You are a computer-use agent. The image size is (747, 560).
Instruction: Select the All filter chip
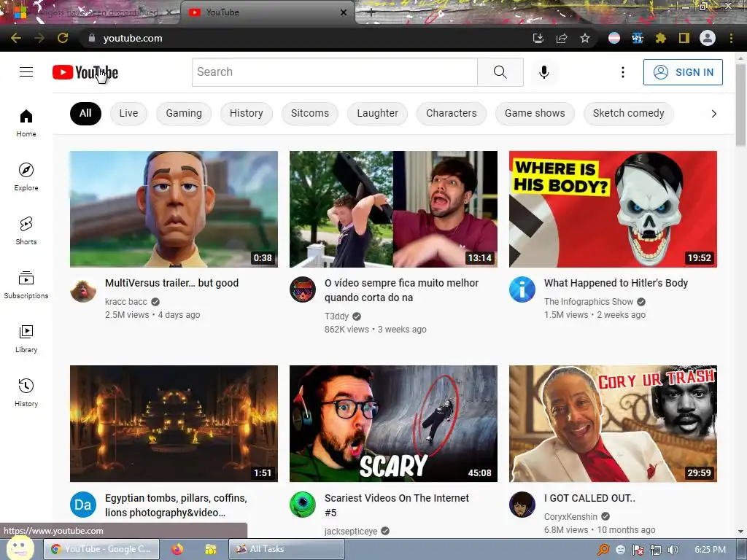86,113
